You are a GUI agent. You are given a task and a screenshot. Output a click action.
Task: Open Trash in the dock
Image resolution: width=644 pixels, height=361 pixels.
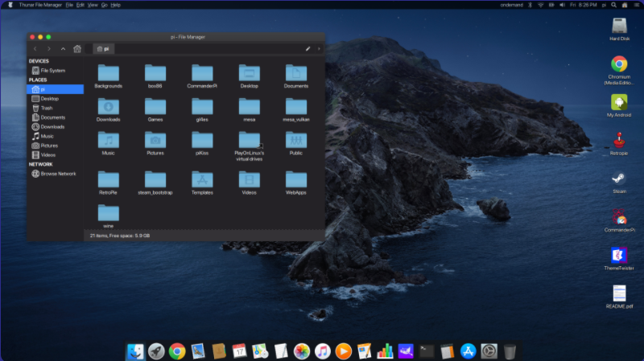pyautogui.click(x=510, y=351)
